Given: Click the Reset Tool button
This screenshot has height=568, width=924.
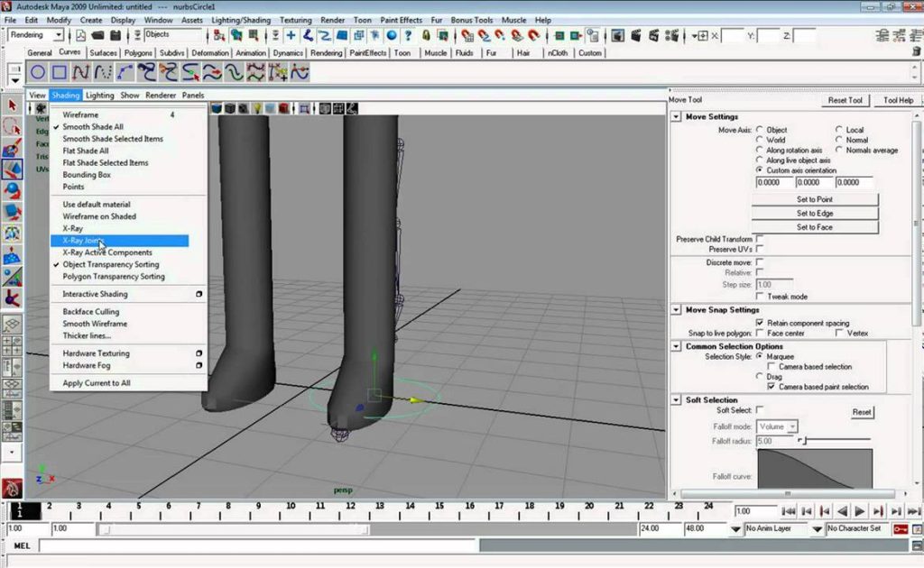Looking at the screenshot, I should pos(845,101).
